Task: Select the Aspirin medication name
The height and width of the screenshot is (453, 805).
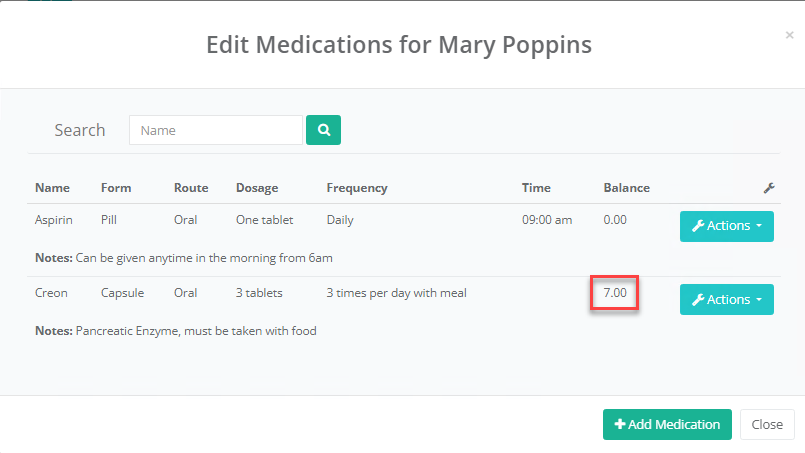Action: [x=53, y=220]
